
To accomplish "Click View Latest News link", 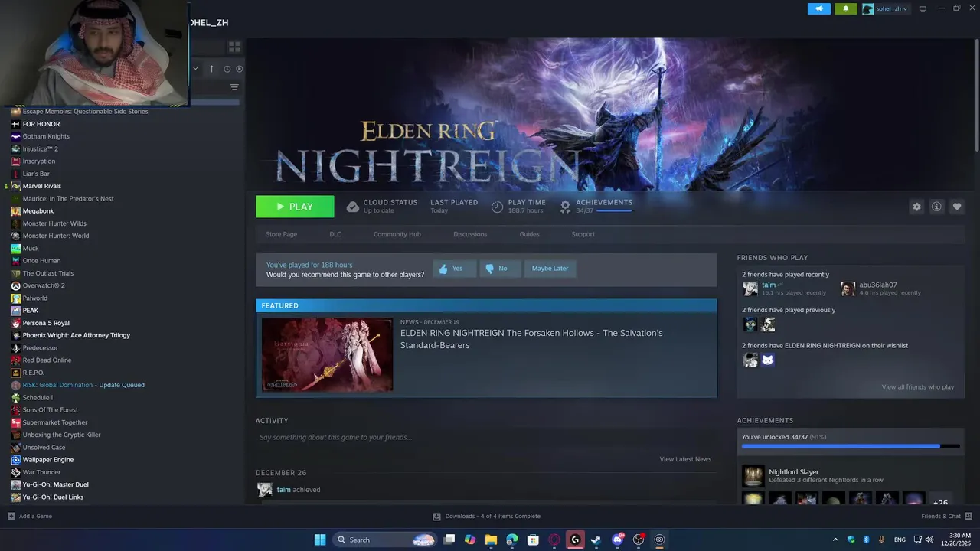I will pyautogui.click(x=685, y=459).
